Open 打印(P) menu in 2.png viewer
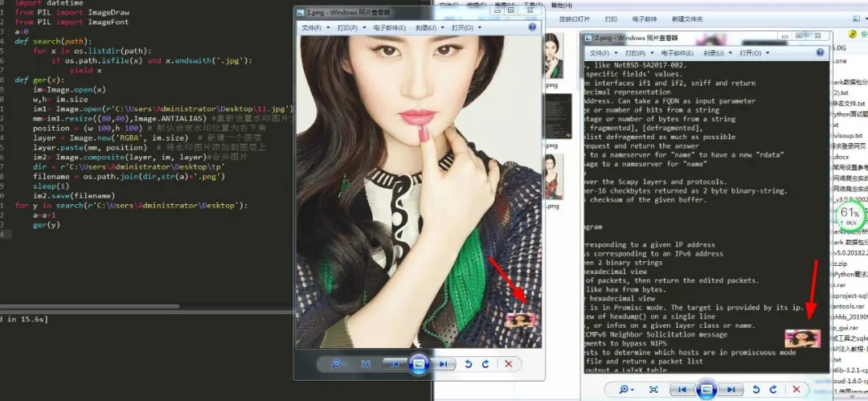This screenshot has height=401, width=868. [x=638, y=53]
